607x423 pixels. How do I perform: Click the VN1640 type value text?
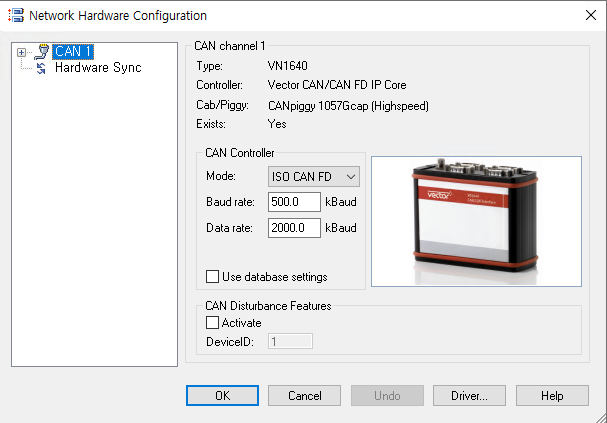click(288, 66)
